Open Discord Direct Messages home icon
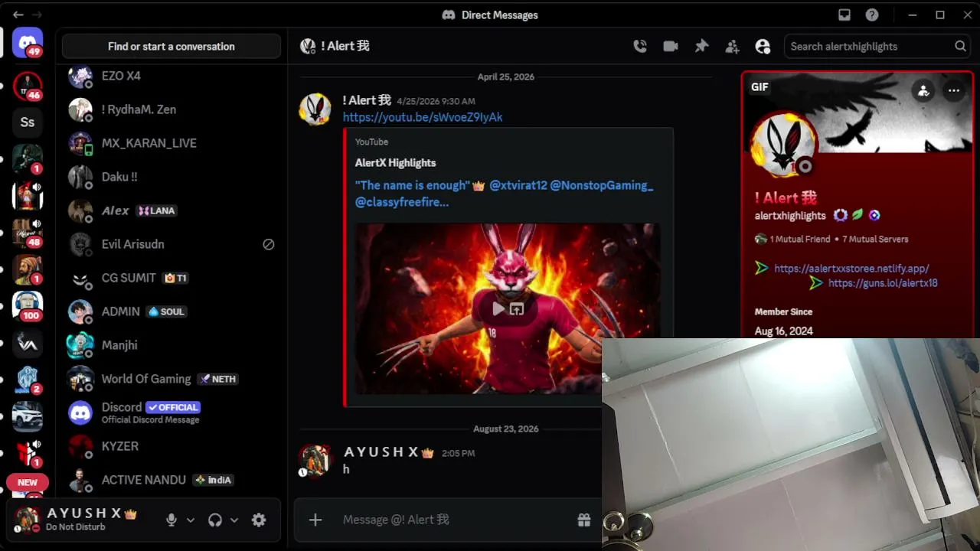Viewport: 980px width, 551px height. click(28, 43)
